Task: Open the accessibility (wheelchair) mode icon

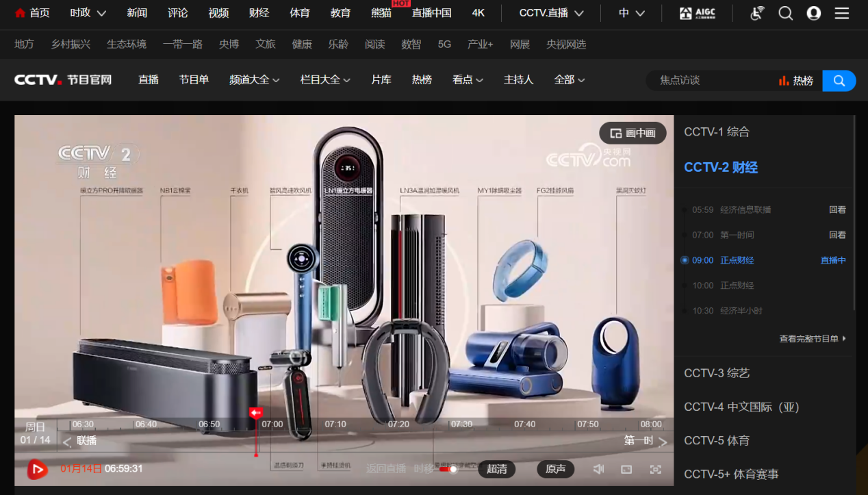Action: (x=757, y=13)
